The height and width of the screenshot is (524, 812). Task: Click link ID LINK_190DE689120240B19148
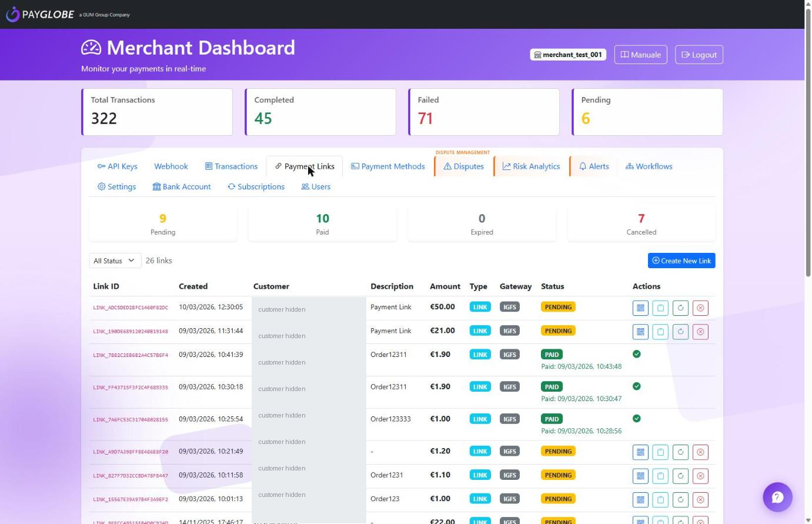[131, 332]
